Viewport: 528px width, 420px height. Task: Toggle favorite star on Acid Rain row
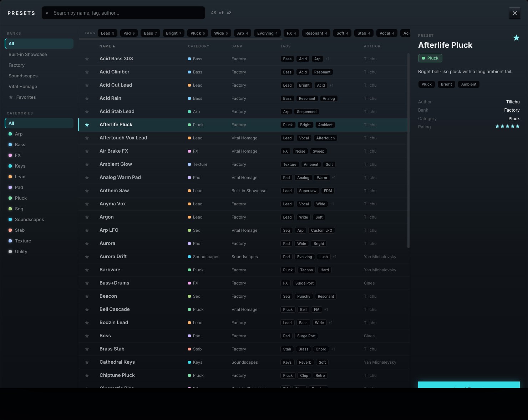point(87,98)
